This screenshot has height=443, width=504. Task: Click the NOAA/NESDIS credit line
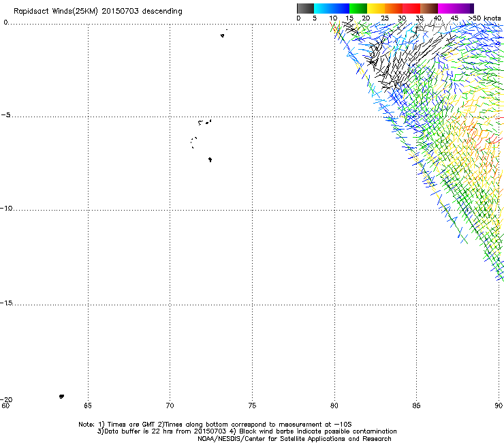pos(294,439)
